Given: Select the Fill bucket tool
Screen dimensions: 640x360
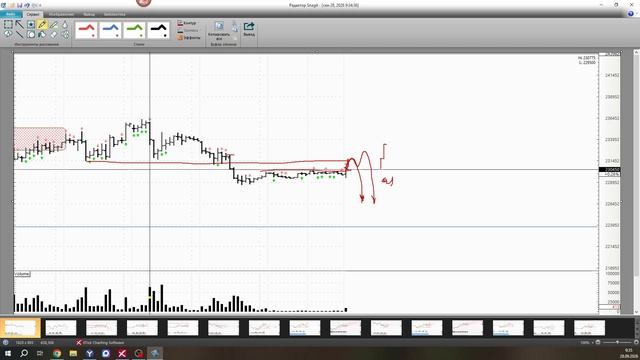Looking at the screenshot, I should pos(42,35).
